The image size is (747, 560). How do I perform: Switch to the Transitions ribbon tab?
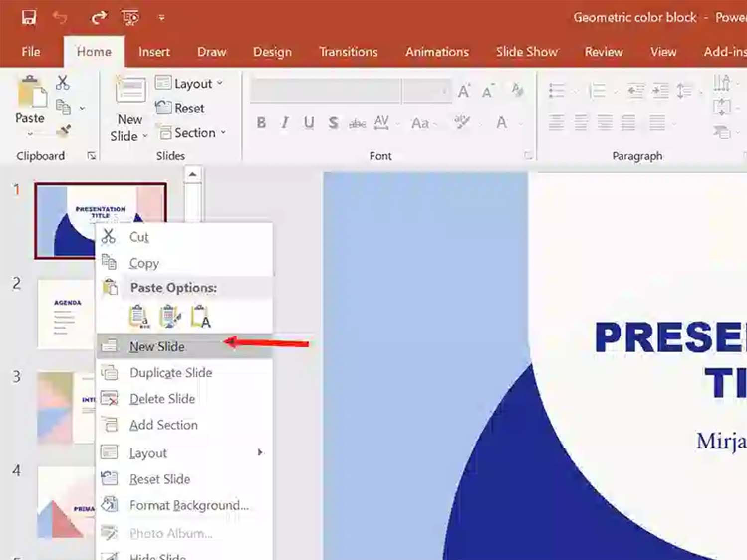pyautogui.click(x=348, y=52)
